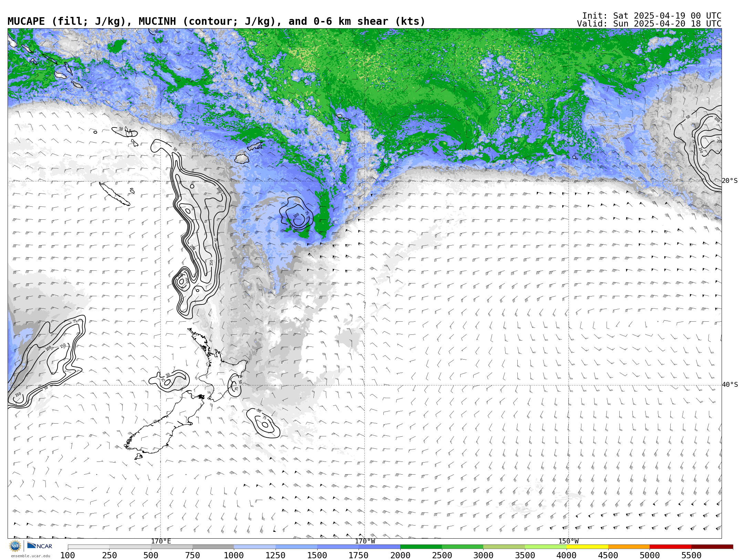Image resolution: width=744 pixels, height=560 pixels.
Task: Click the 150°W longitude label
Action: coord(569,541)
